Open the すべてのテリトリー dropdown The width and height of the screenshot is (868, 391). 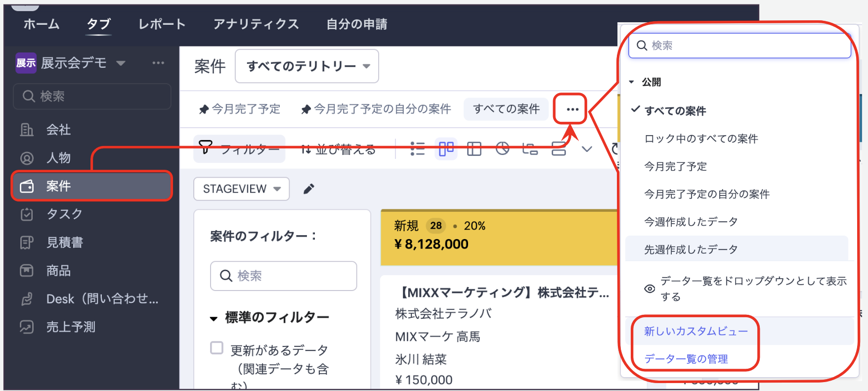pos(307,66)
